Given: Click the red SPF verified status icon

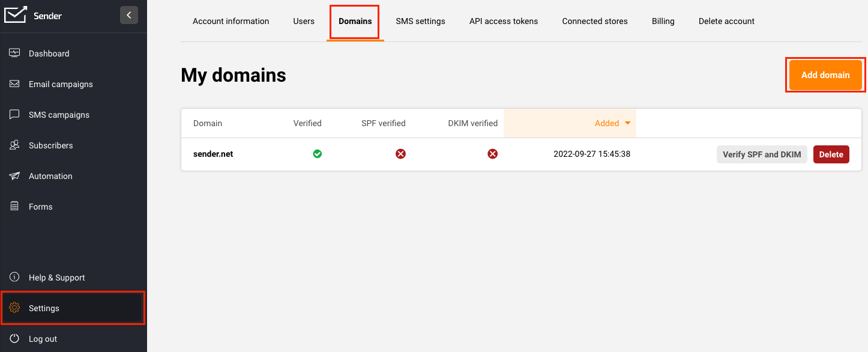Looking at the screenshot, I should point(400,154).
